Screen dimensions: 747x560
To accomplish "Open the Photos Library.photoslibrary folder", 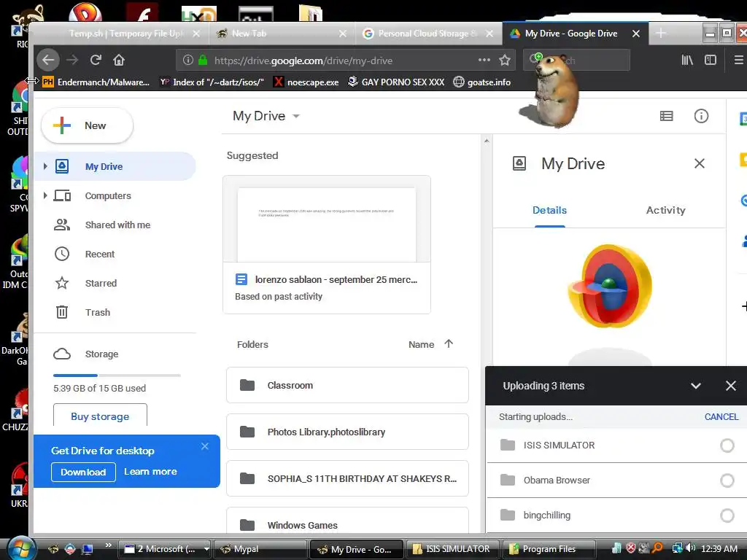I will tap(347, 432).
